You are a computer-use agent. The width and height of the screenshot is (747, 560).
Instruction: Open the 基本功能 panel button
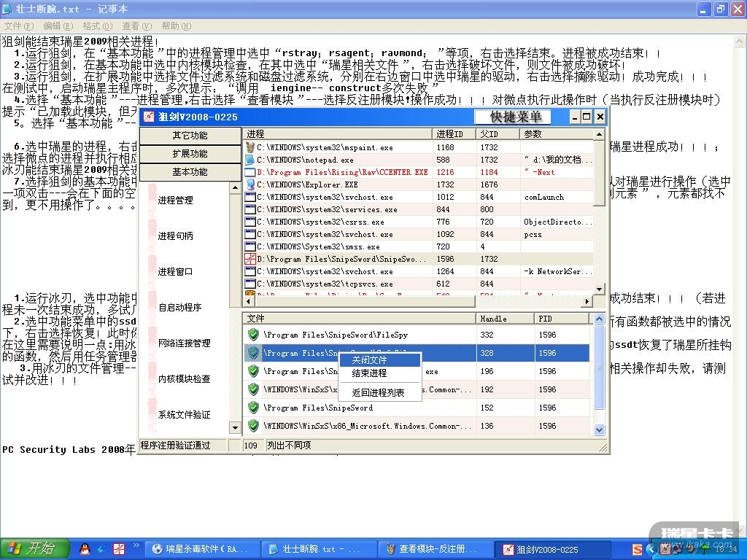coord(190,172)
